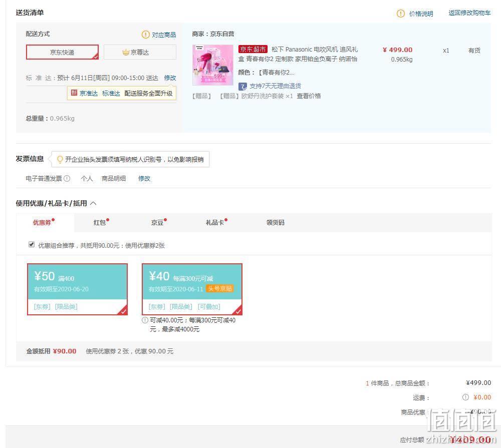
Task: Click the 头号京贴 orange badge
Action: click(x=220, y=289)
